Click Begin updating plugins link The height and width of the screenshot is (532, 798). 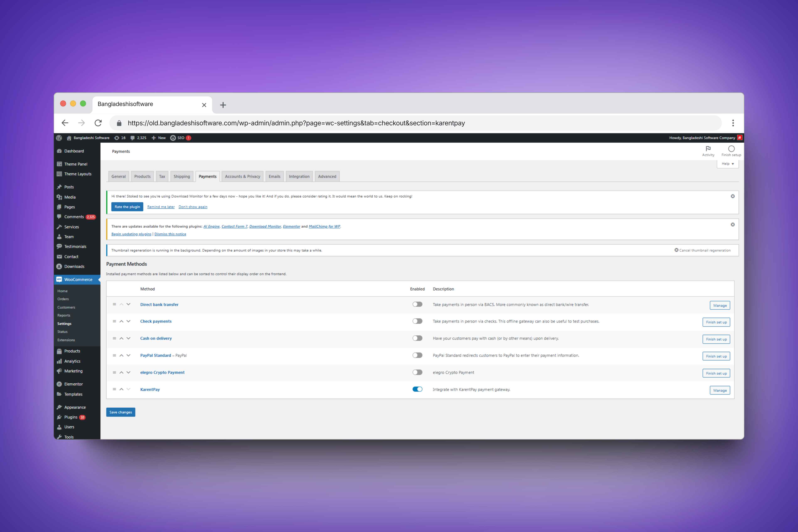(x=131, y=234)
